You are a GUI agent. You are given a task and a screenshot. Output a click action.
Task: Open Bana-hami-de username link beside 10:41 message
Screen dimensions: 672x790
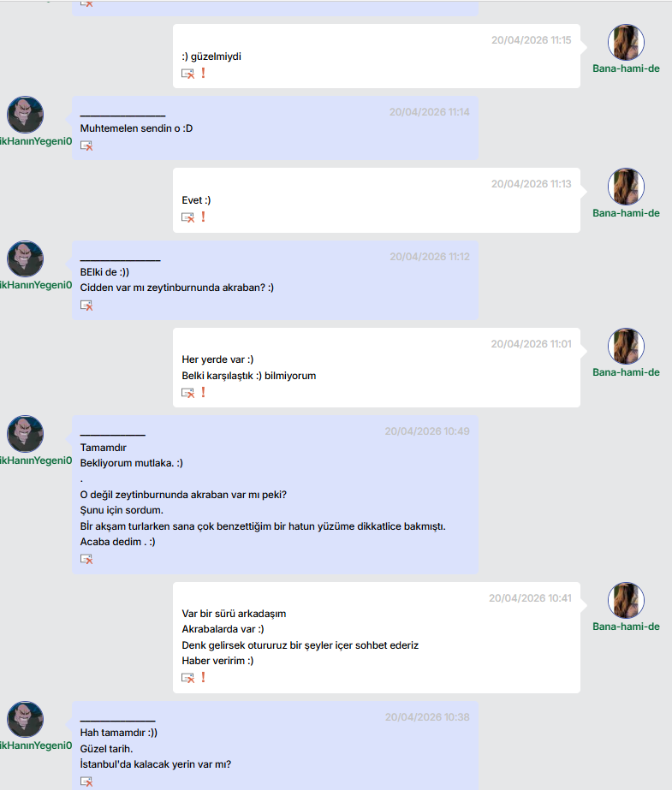pos(626,627)
